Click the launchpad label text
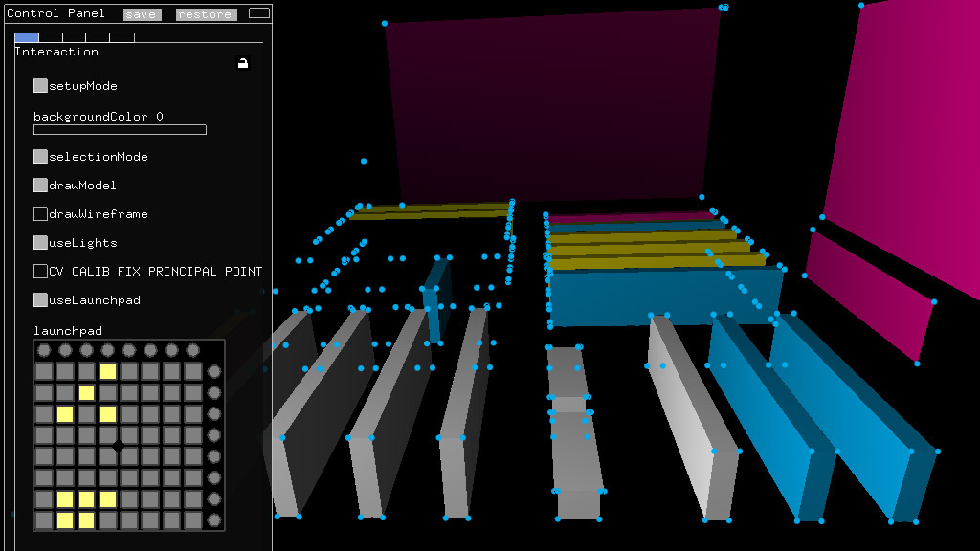Screen dimensions: 980x551 [68, 330]
